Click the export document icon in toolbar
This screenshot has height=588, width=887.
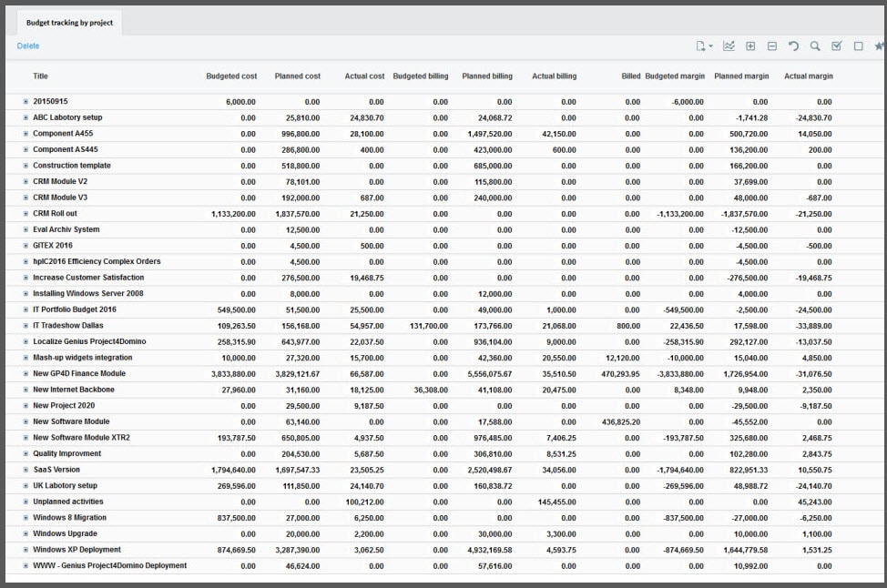[699, 46]
